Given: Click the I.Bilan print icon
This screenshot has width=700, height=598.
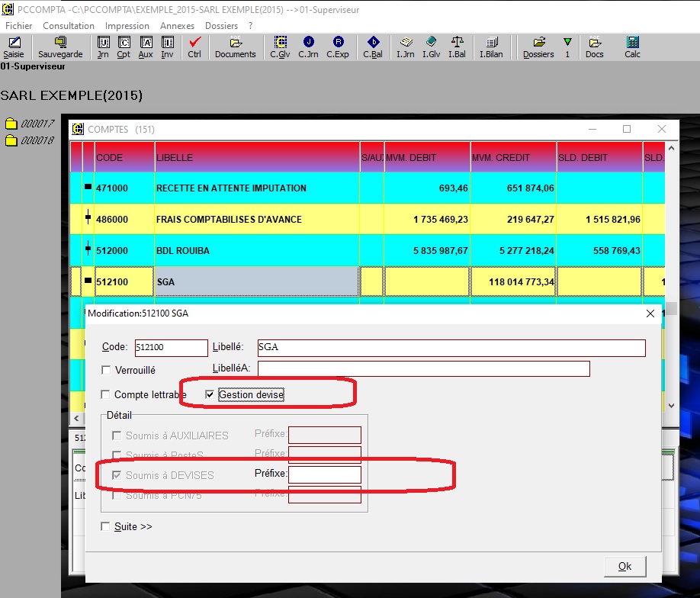Looking at the screenshot, I should [491, 47].
